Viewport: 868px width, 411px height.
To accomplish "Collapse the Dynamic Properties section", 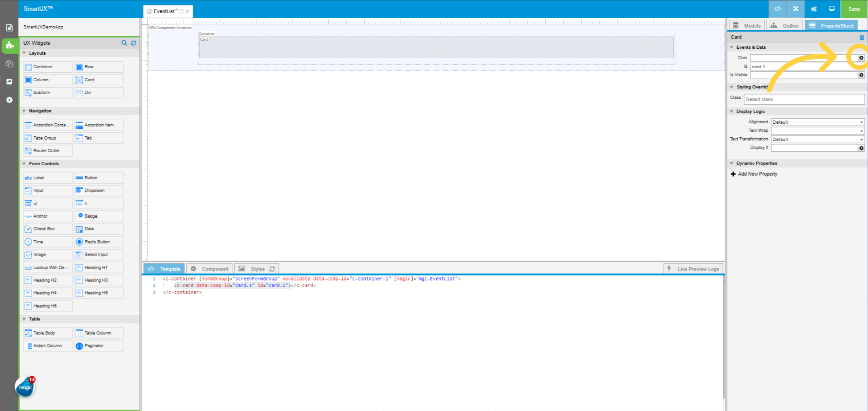I will pyautogui.click(x=731, y=163).
